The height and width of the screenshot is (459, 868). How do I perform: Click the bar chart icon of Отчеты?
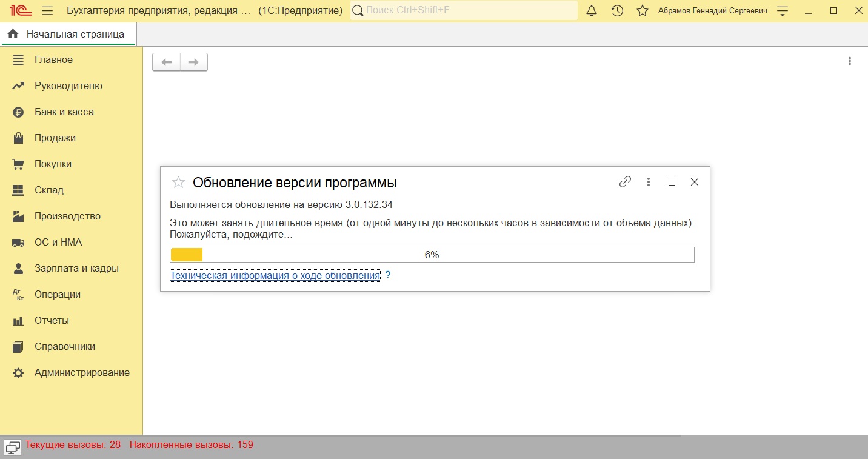[x=18, y=321]
